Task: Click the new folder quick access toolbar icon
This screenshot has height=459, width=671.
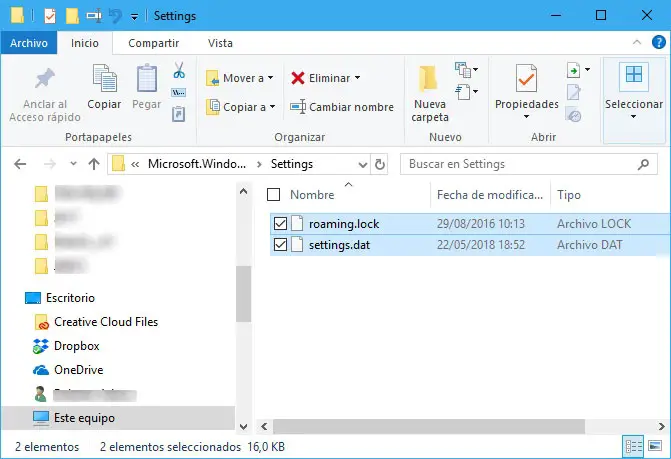Action: pos(72,16)
